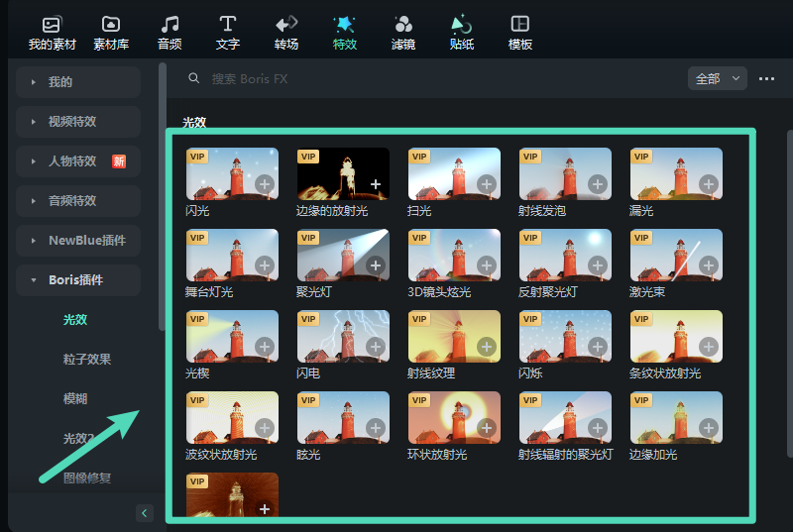Screen dimensions: 793x532
Task: Expand the NewBlue插件 category
Action: coord(78,241)
